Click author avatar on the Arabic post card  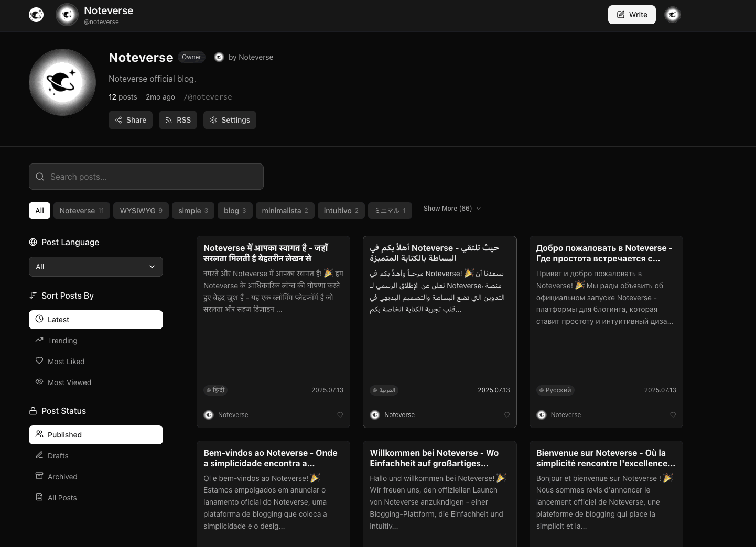point(375,415)
